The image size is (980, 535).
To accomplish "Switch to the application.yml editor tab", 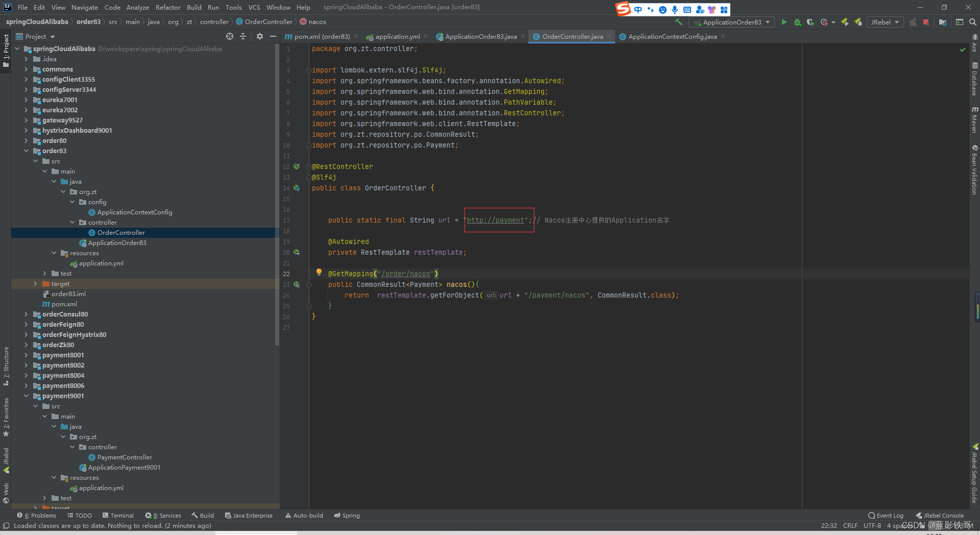I will (x=397, y=36).
